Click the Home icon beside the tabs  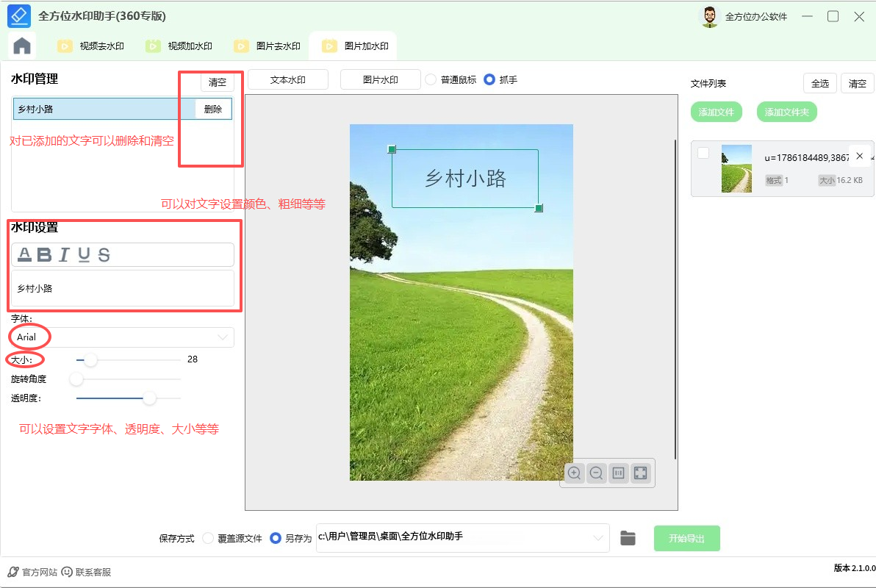click(21, 45)
